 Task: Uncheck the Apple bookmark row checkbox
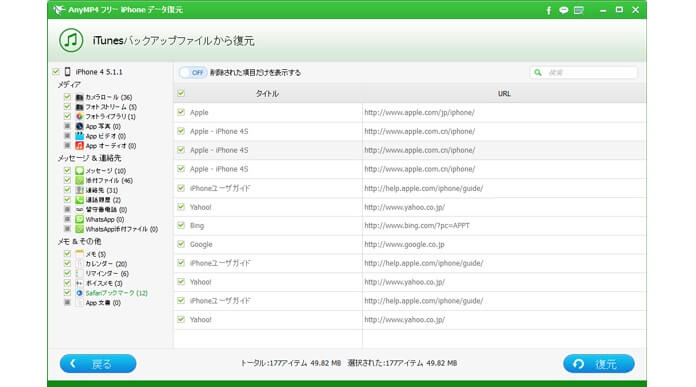181,112
